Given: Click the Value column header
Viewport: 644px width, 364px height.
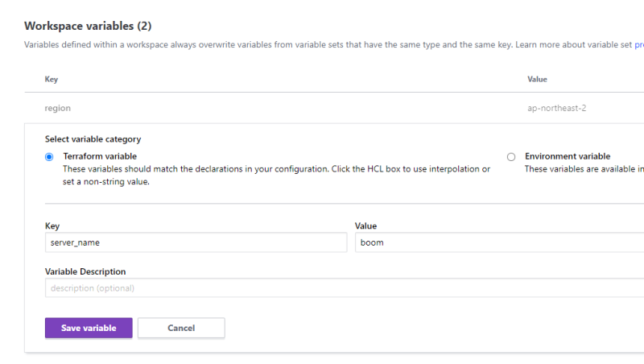Looking at the screenshot, I should click(x=537, y=80).
